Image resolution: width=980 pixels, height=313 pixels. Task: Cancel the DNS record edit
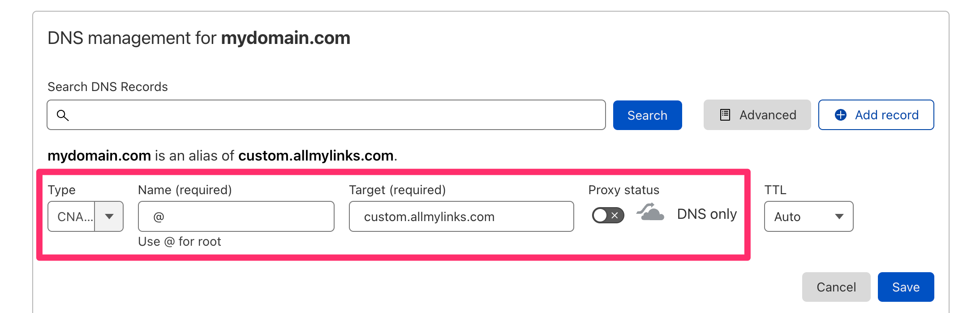click(x=836, y=287)
